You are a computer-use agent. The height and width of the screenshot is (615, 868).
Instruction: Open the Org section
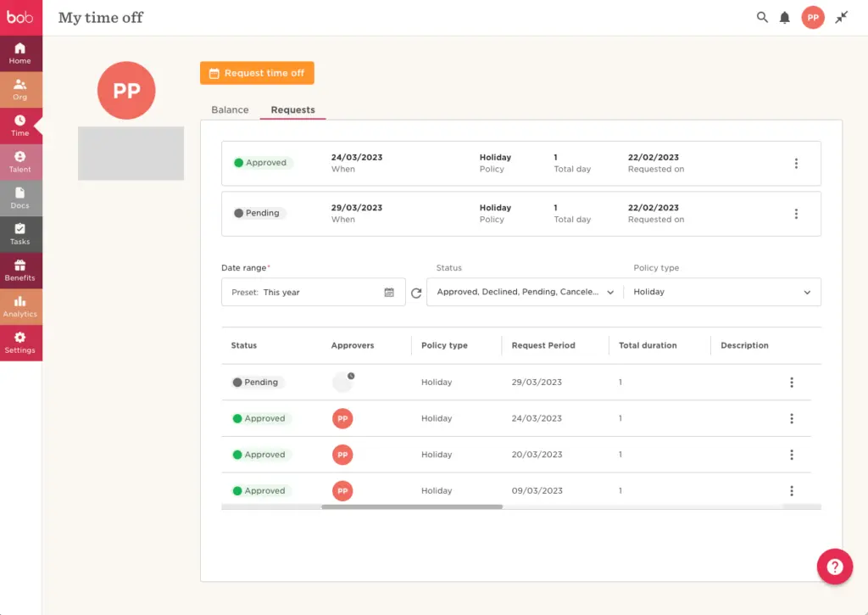point(20,90)
